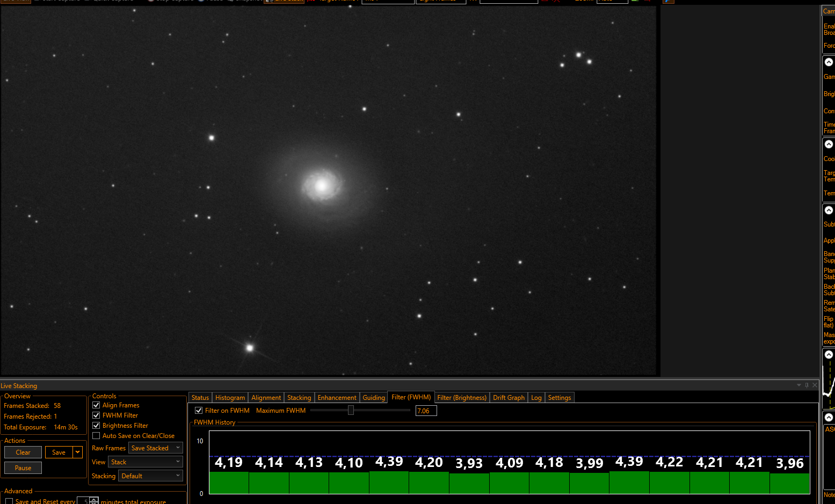
Task: Open the Live Stacking panel options arrow
Action: point(798,385)
